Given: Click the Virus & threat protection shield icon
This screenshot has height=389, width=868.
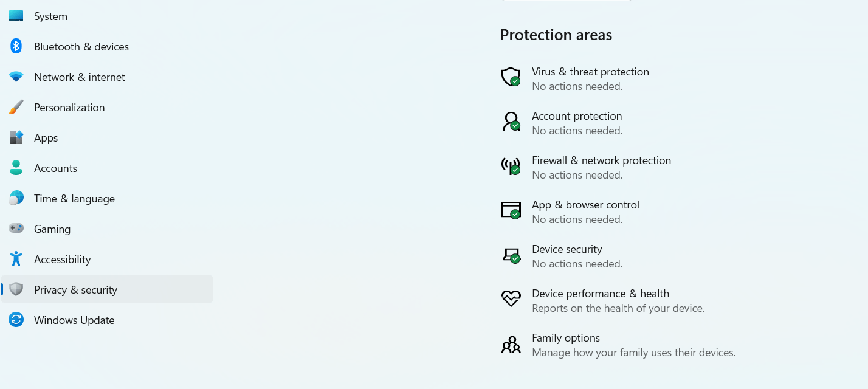Looking at the screenshot, I should click(x=511, y=77).
